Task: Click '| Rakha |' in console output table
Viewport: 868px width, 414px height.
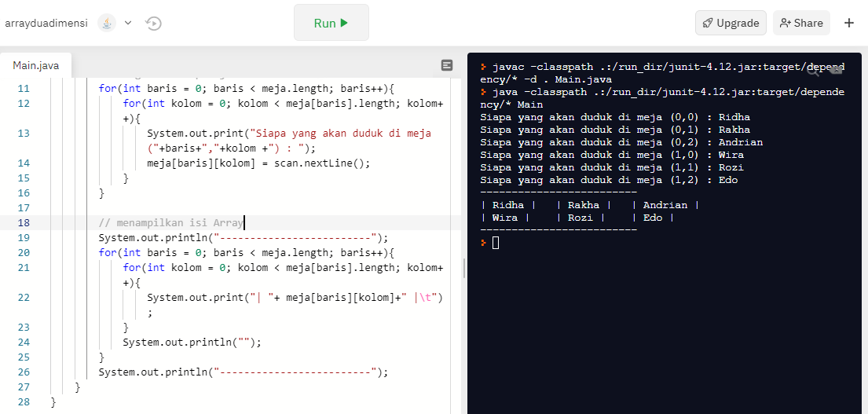Action: pyautogui.click(x=584, y=205)
